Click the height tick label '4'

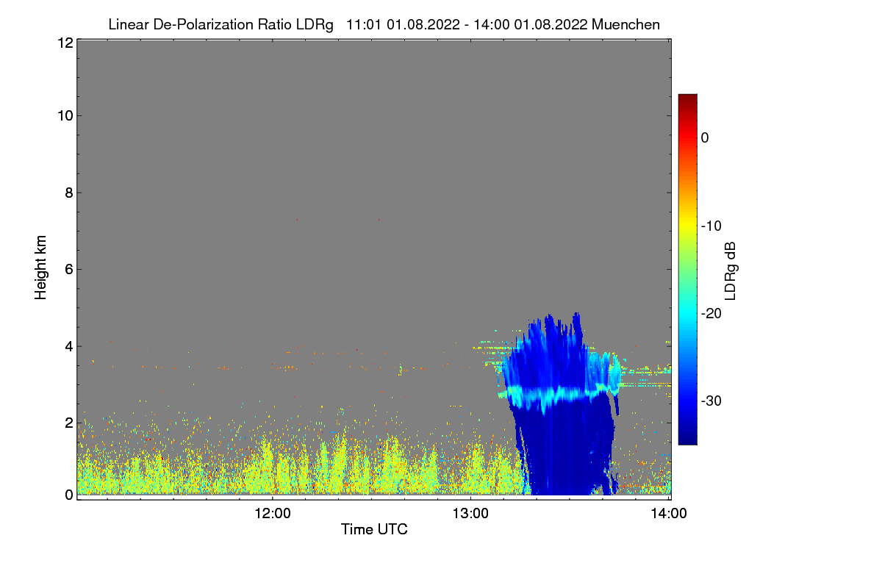(x=68, y=346)
